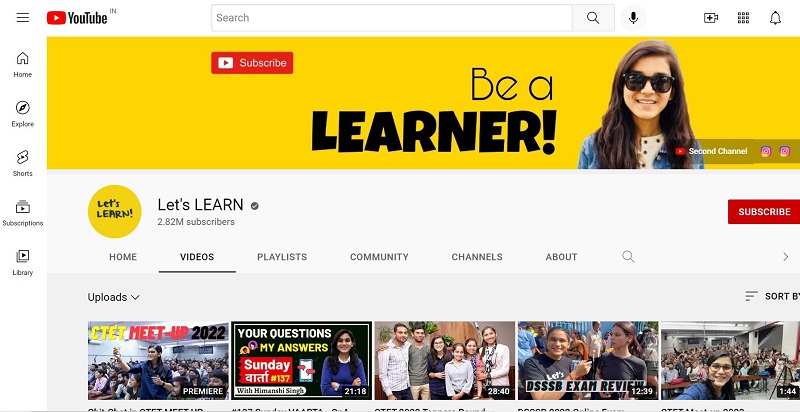Click the Be a LEARNER banner text
Screen dimensions: 800x412
coord(434,111)
